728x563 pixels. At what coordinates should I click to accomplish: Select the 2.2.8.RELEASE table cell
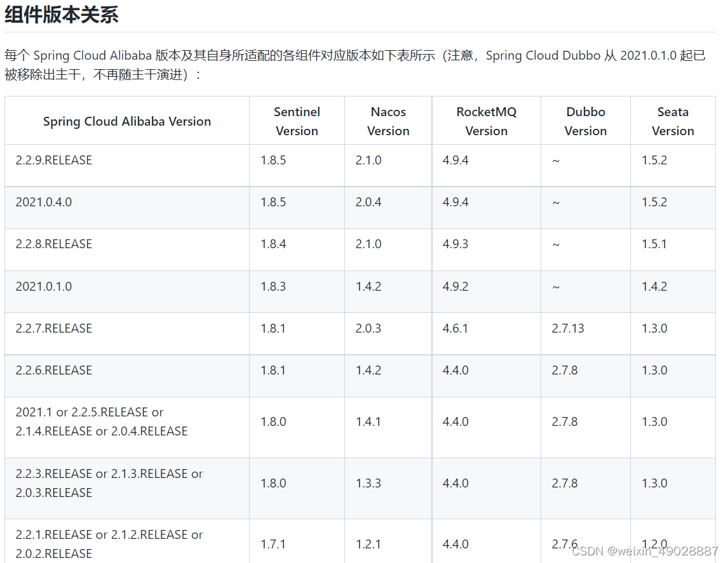(x=54, y=244)
